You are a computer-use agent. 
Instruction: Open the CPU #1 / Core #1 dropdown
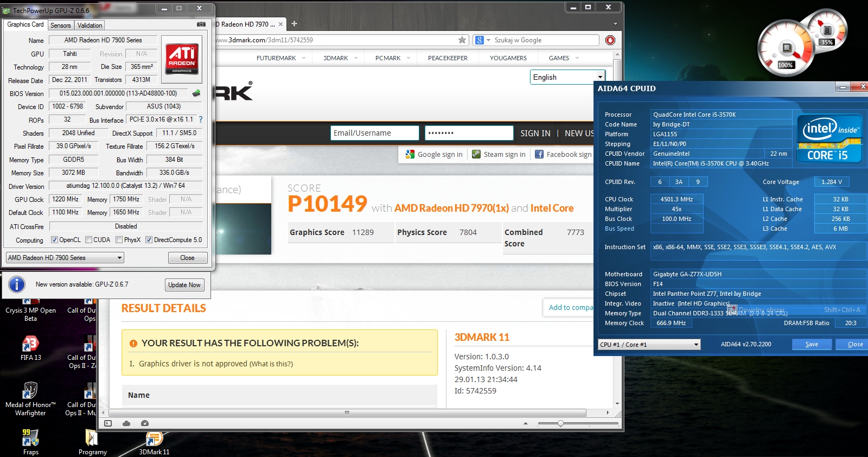[649, 345]
